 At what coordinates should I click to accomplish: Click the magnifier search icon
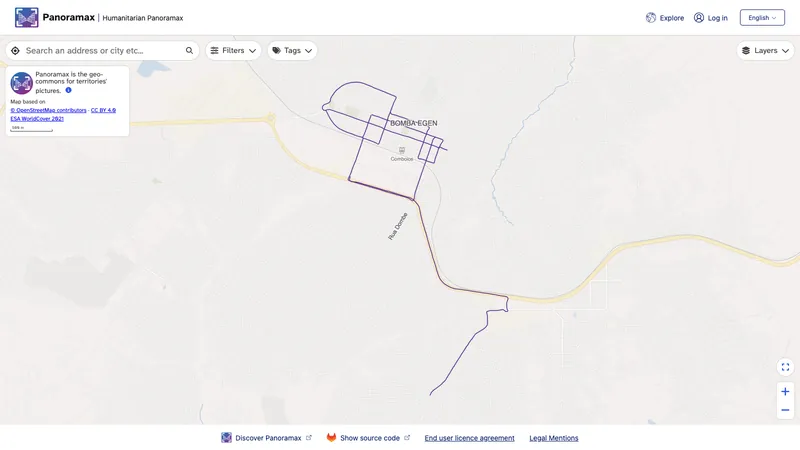click(189, 51)
